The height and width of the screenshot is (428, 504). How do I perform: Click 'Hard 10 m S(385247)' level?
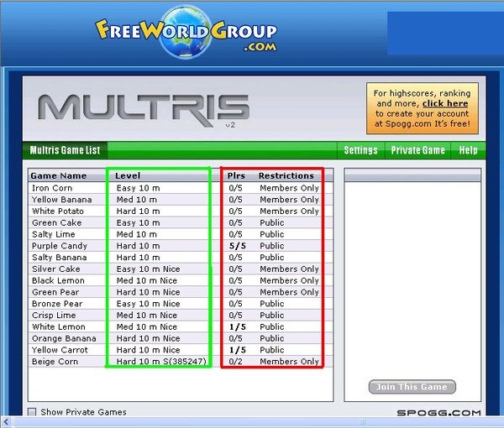coord(161,362)
